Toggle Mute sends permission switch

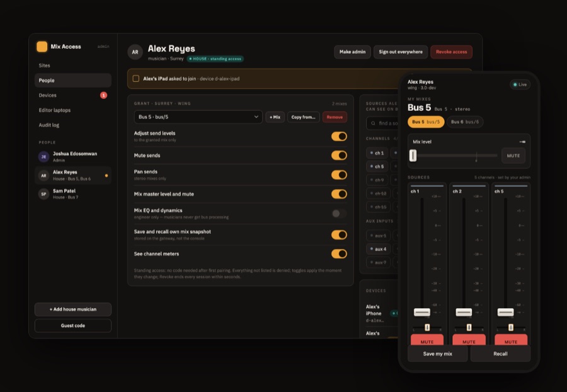pyautogui.click(x=339, y=156)
